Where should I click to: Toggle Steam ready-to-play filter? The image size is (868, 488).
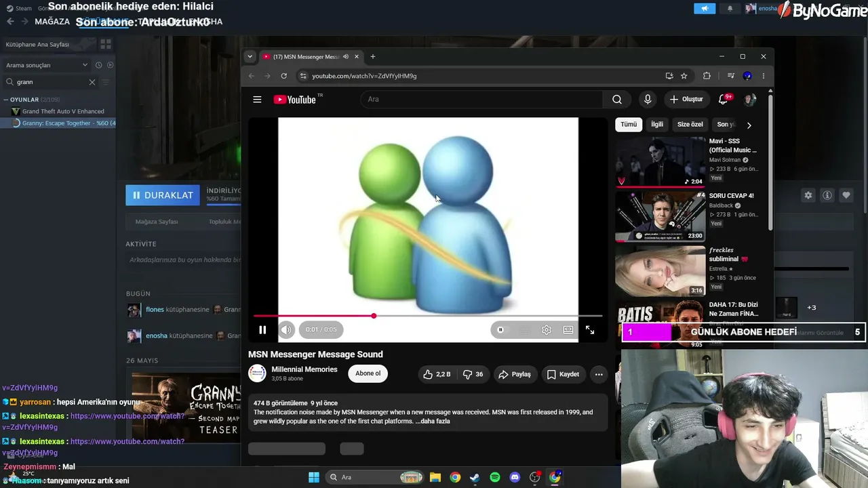tap(110, 65)
